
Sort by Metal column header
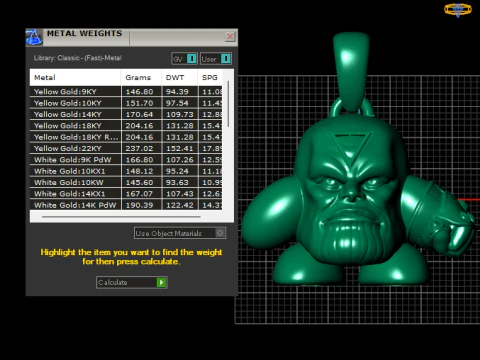75,78
